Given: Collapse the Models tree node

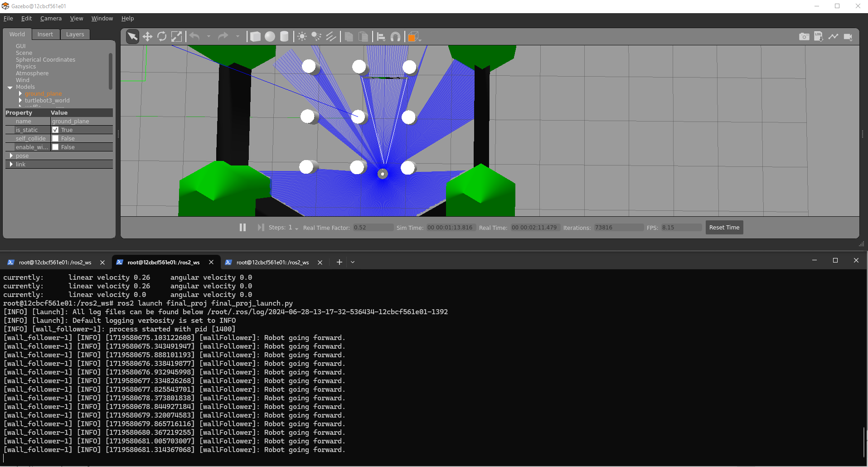Looking at the screenshot, I should point(10,88).
